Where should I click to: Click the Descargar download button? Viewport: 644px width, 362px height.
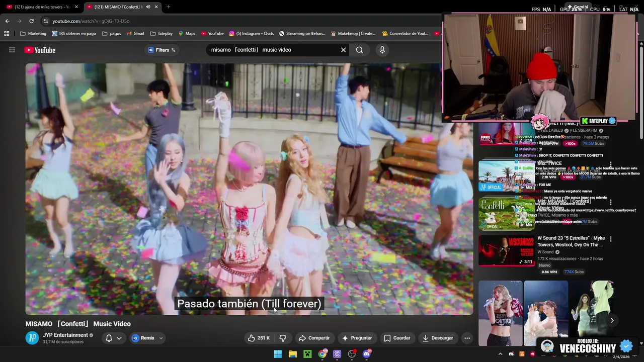click(438, 338)
